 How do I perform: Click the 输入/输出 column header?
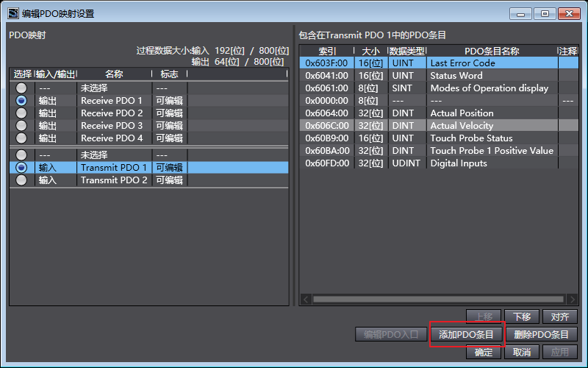(56, 74)
